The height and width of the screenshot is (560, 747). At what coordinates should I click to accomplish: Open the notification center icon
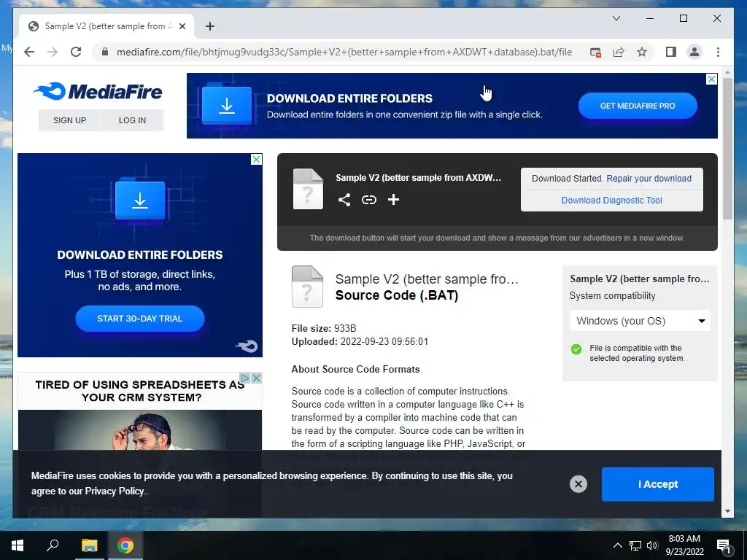click(x=724, y=546)
